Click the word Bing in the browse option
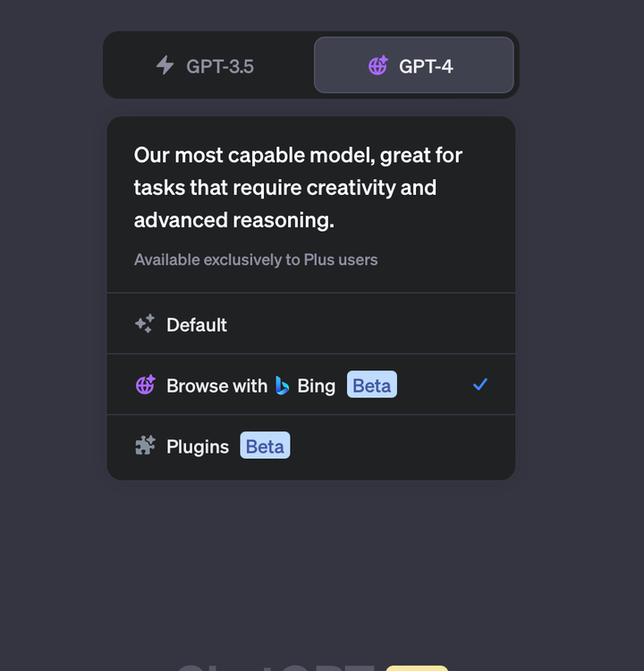The height and width of the screenshot is (671, 644). pyautogui.click(x=316, y=386)
